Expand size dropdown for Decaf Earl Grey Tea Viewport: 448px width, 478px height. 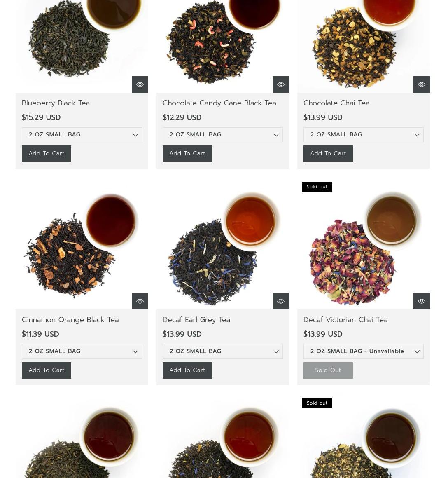(223, 351)
